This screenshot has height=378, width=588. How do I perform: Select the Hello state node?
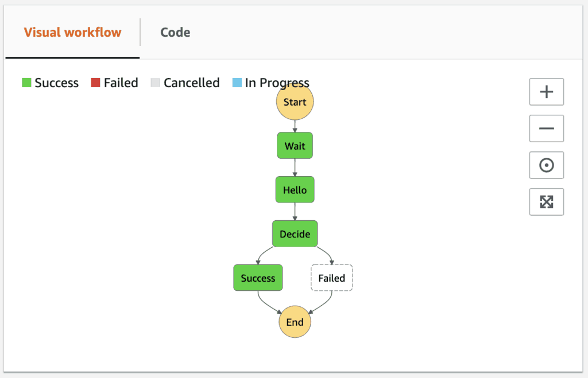point(295,190)
